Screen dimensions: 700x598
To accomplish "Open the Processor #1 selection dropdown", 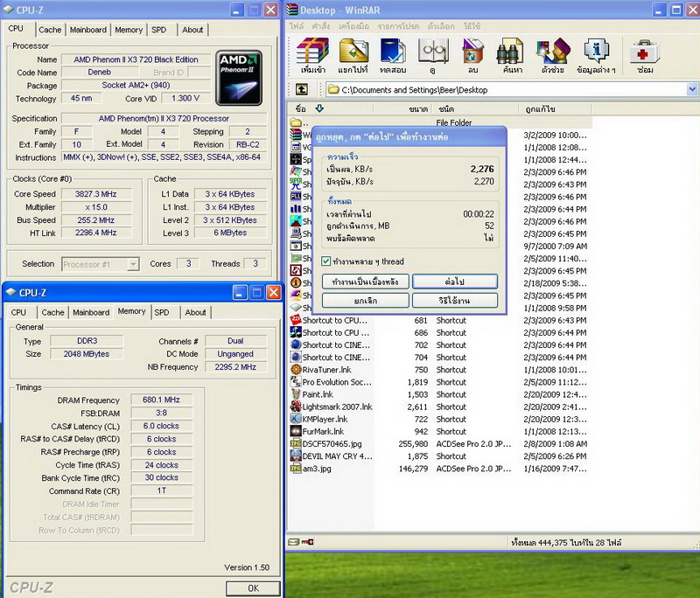I will coord(133,264).
